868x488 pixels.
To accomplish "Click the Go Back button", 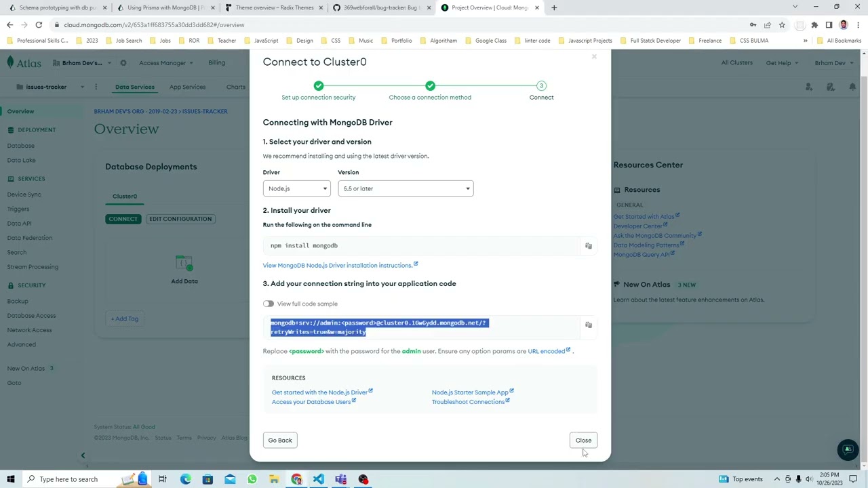I will click(280, 441).
